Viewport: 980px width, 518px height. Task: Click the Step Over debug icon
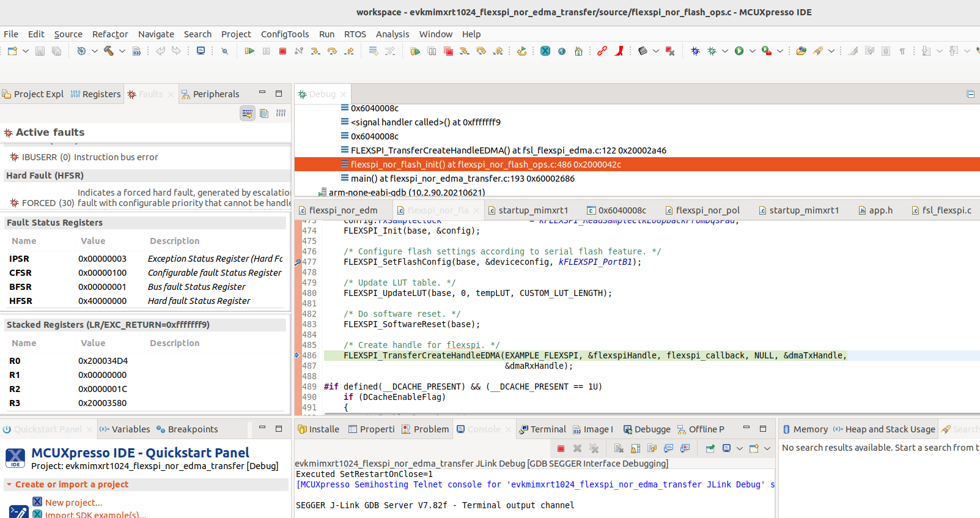332,51
